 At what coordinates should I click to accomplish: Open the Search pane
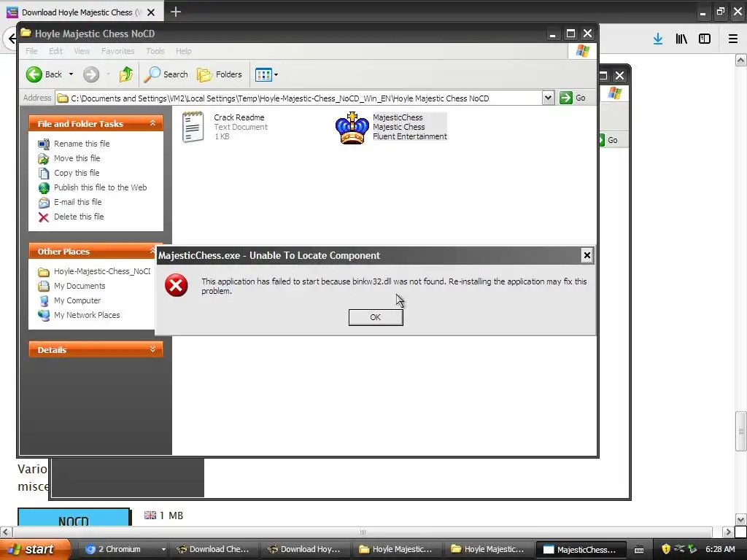click(x=166, y=74)
